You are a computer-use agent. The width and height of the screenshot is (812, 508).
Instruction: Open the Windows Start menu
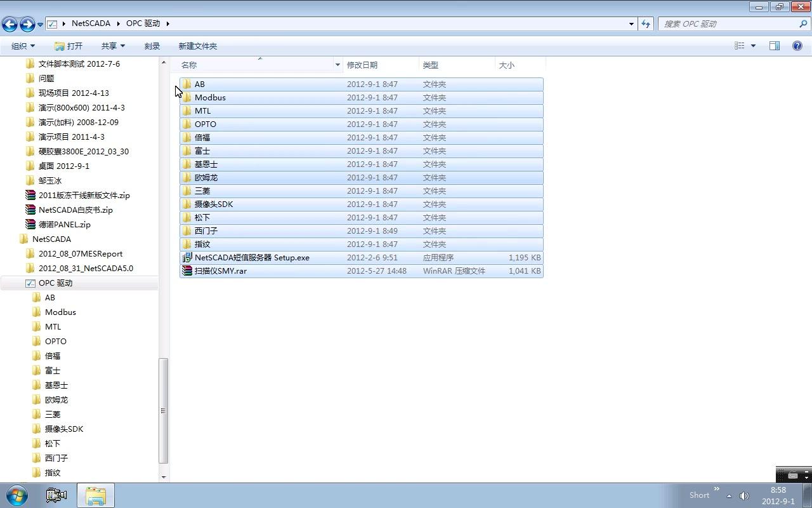point(17,495)
